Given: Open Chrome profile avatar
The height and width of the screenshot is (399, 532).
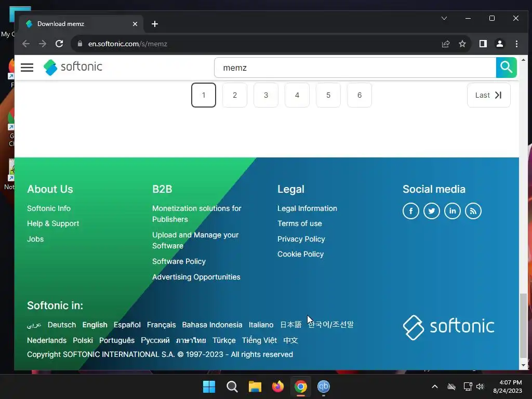Looking at the screenshot, I should (x=500, y=44).
